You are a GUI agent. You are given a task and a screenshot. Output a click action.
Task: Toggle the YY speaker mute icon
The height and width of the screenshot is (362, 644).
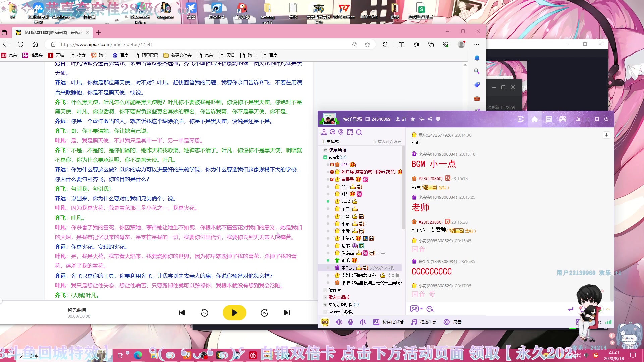click(x=339, y=322)
